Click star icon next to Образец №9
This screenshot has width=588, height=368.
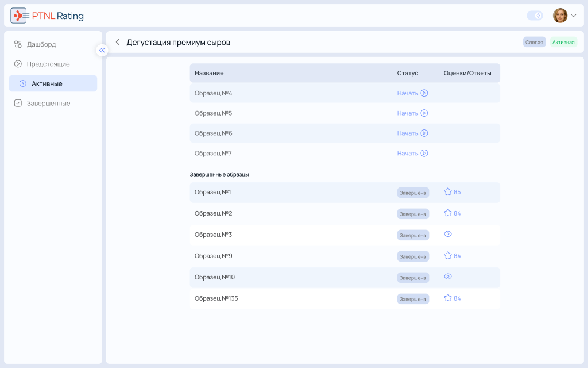tap(448, 255)
